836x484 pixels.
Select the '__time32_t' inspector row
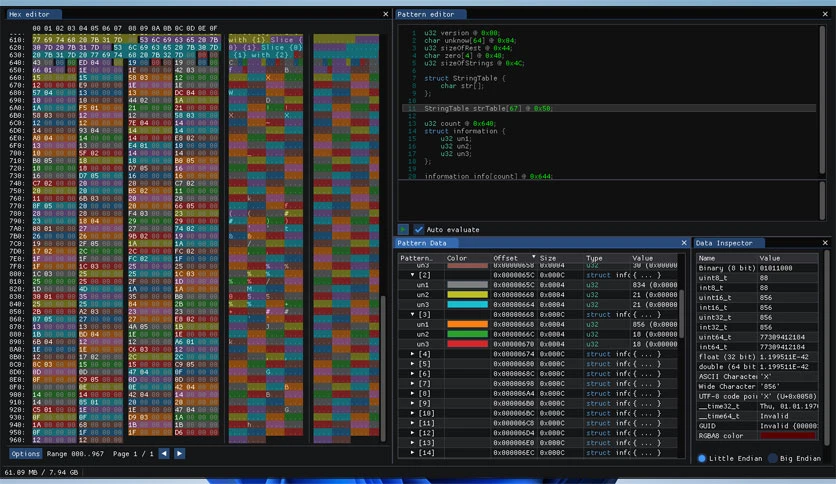click(757, 406)
